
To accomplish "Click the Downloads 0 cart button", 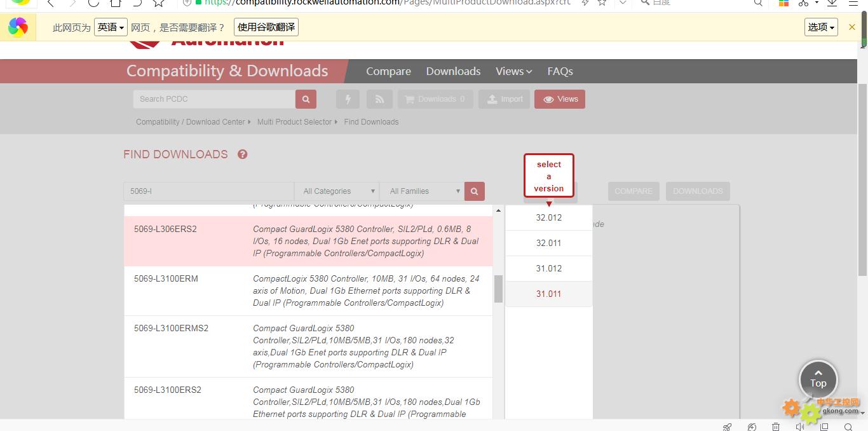I will 435,99.
